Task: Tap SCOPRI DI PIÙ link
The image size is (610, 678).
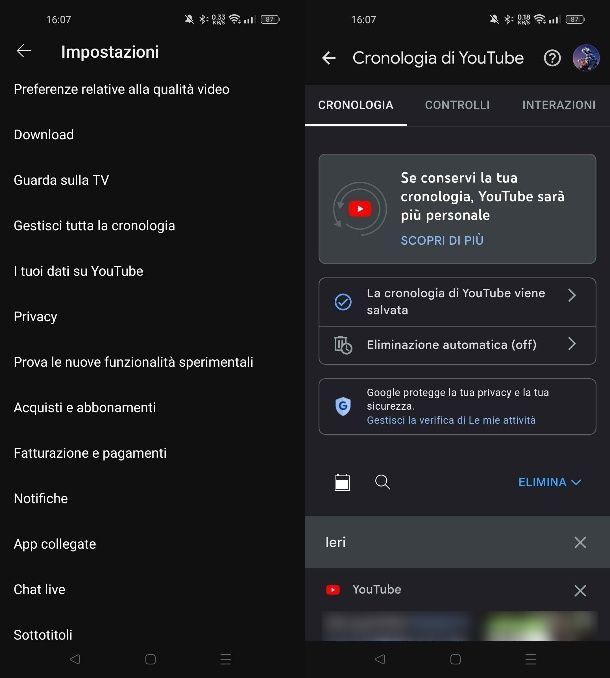Action: click(x=442, y=240)
